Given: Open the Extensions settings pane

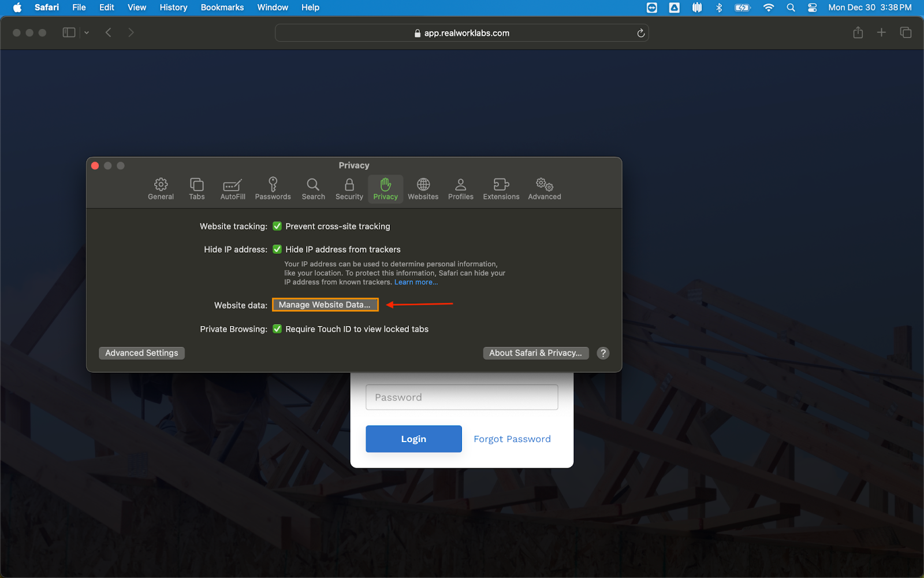Looking at the screenshot, I should [x=501, y=189].
